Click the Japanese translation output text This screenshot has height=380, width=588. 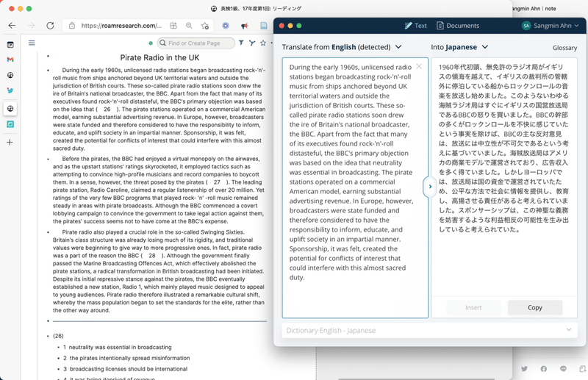tap(503, 148)
